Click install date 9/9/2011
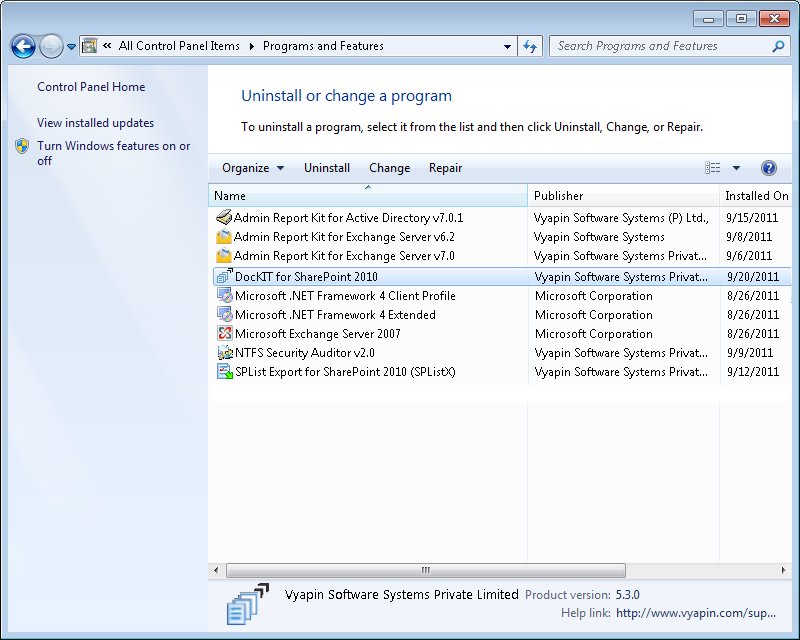Screen dimensions: 800x640 750,353
